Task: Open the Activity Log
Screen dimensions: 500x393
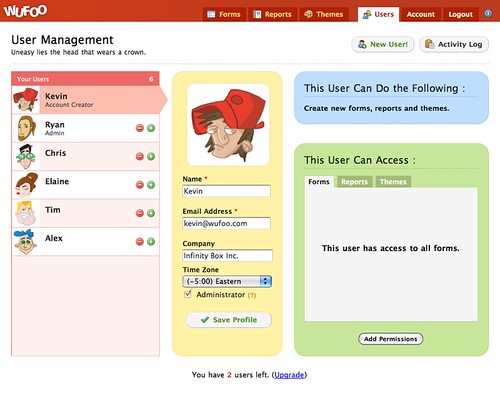Action: click(454, 44)
